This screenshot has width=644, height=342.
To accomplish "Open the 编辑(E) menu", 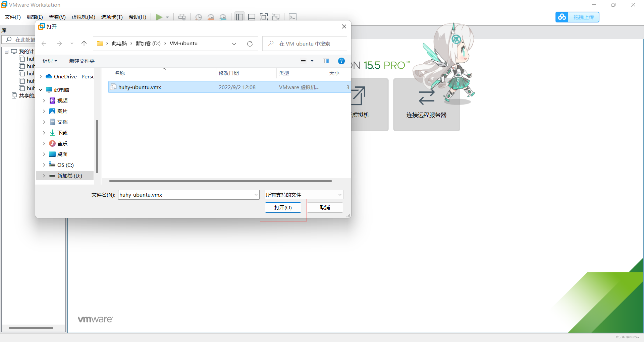I will [x=35, y=17].
